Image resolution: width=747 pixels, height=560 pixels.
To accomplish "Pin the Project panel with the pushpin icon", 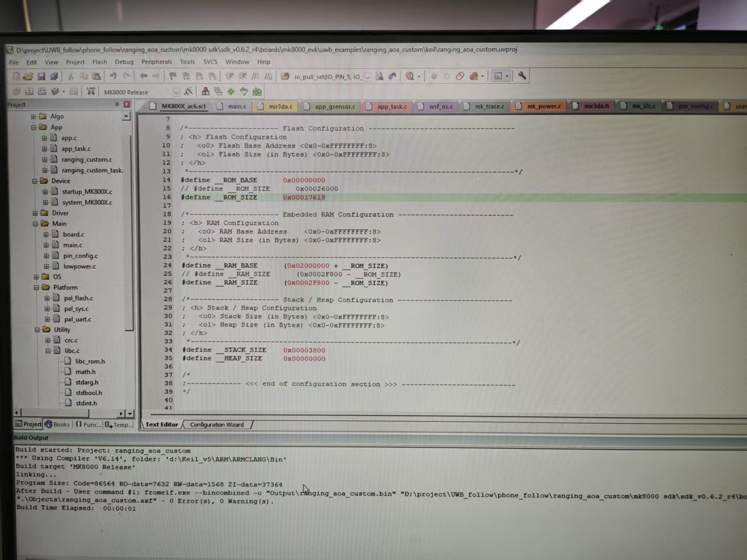I will point(116,104).
